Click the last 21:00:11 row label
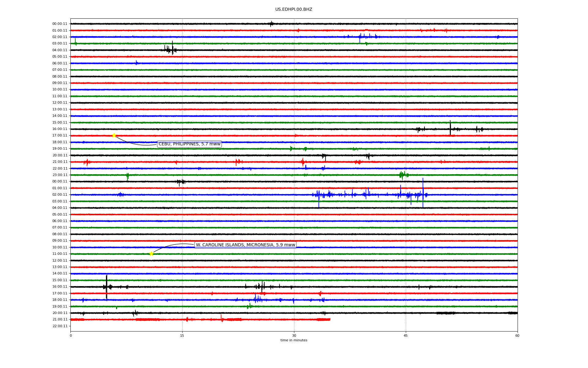Image resolution: width=588 pixels, height=368 pixels. (x=60, y=320)
